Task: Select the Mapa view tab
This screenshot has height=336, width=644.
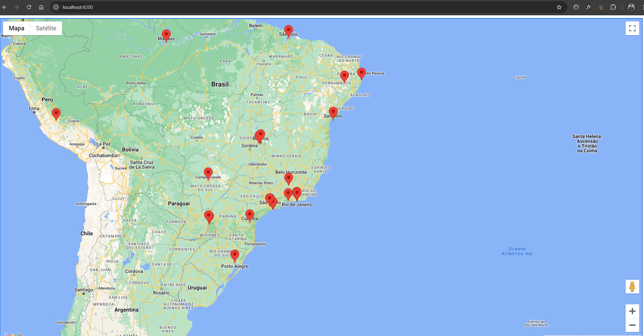Action: (x=17, y=28)
